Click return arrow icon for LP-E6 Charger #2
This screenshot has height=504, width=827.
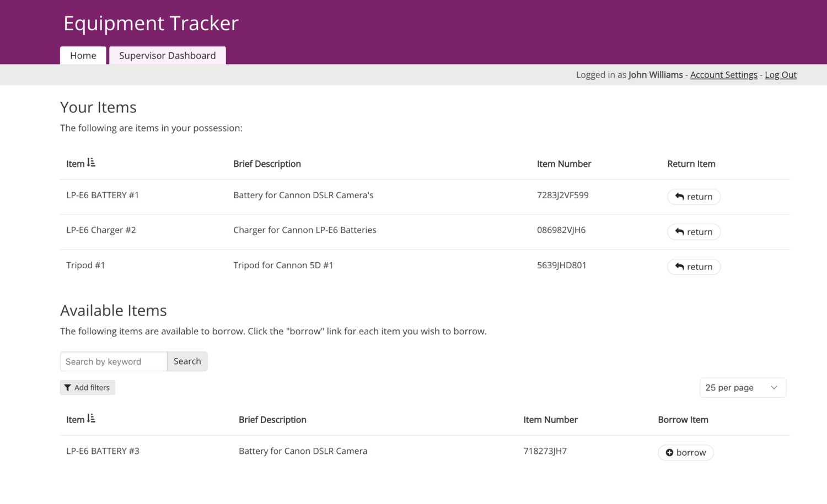(680, 232)
